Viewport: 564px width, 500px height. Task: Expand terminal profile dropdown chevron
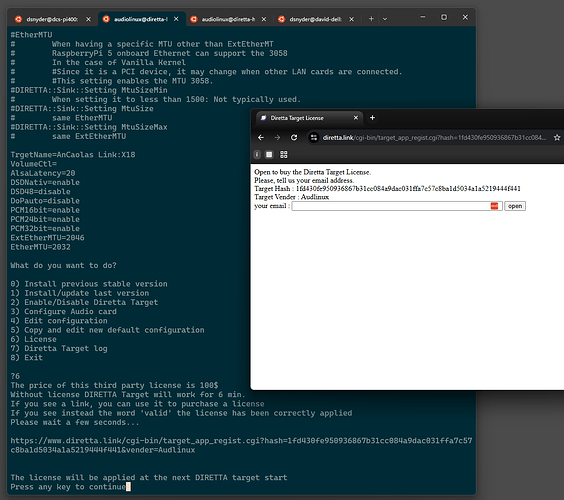click(385, 19)
